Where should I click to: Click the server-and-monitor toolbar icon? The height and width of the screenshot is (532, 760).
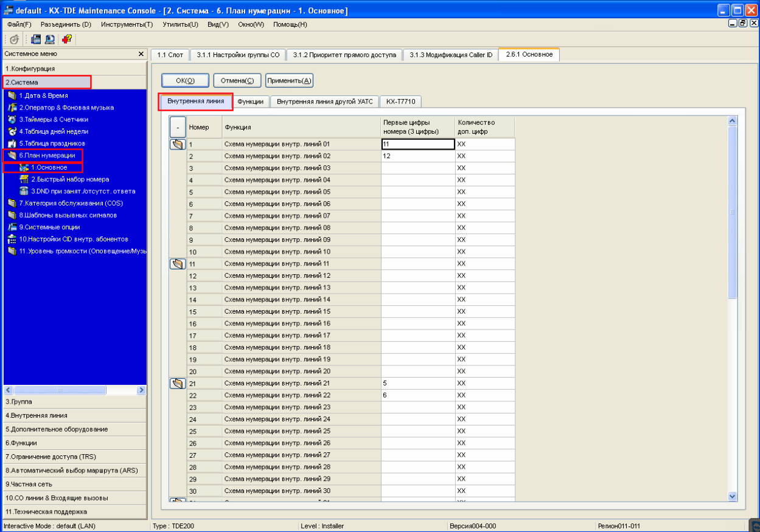(36, 39)
